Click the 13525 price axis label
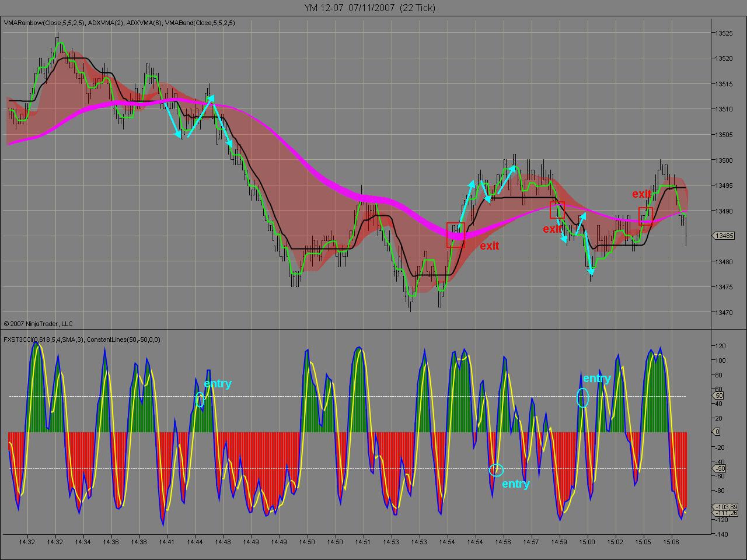The height and width of the screenshot is (560, 747). point(725,33)
